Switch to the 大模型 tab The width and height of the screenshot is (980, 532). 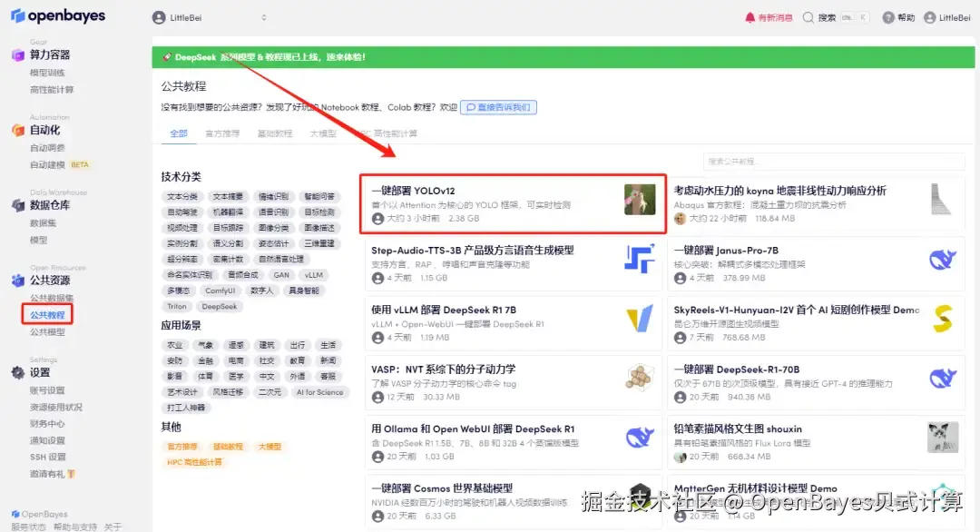coord(323,133)
